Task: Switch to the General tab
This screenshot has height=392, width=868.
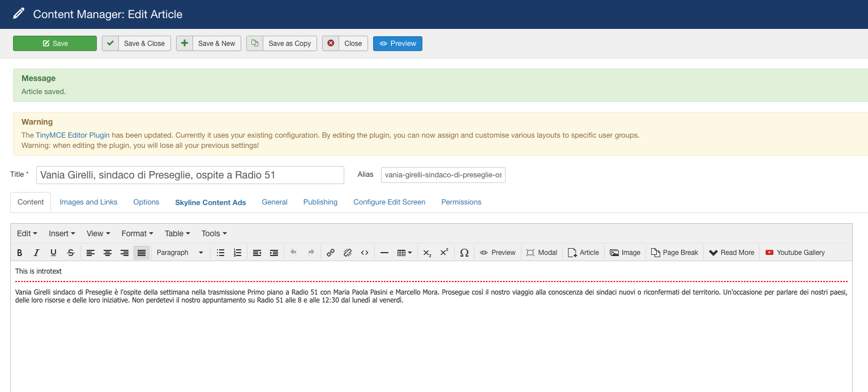Action: coord(275,202)
